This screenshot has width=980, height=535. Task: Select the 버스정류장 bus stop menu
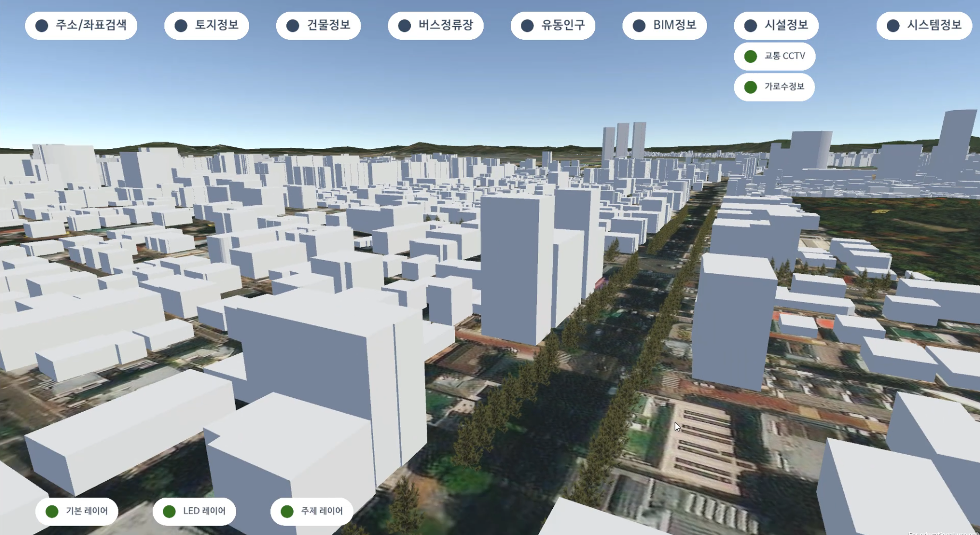click(x=435, y=26)
